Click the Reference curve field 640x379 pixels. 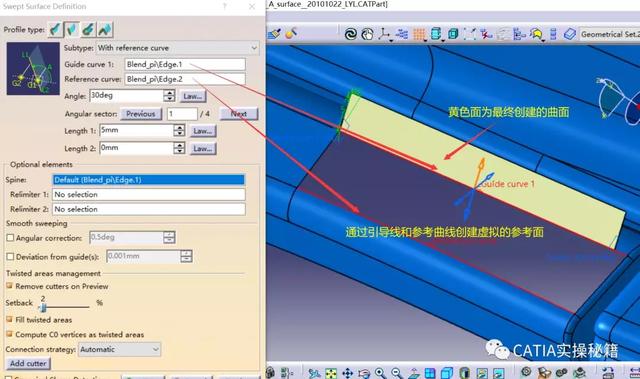(x=185, y=79)
